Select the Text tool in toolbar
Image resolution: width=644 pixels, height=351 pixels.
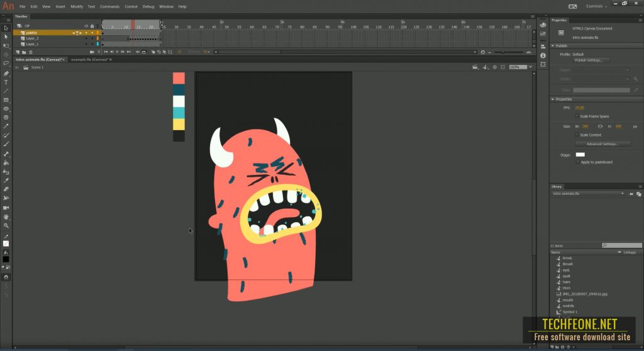click(6, 82)
